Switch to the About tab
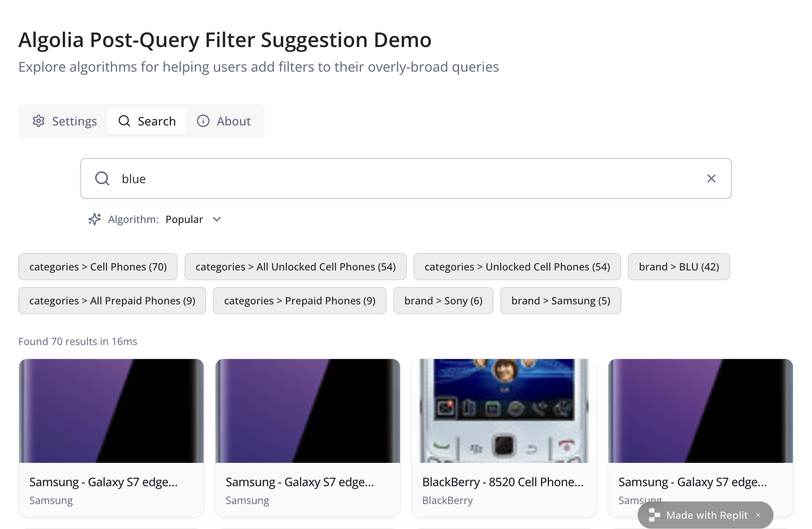Screen dimensions: 812x529 (x=224, y=121)
